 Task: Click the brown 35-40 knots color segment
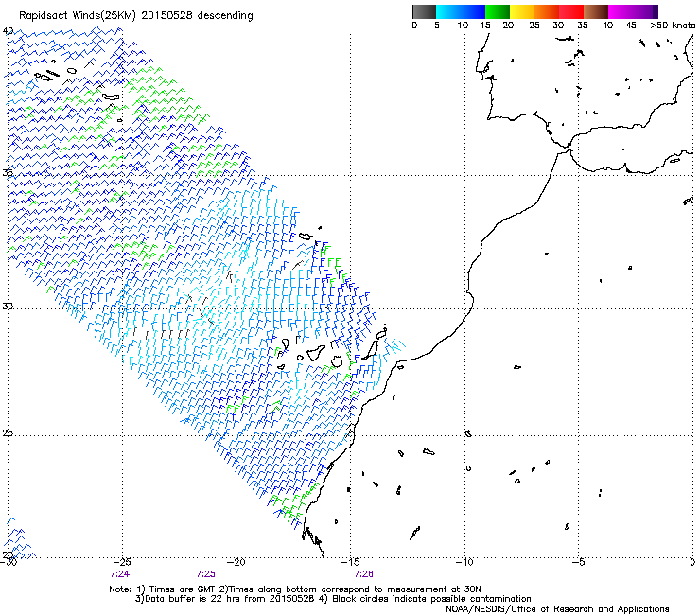click(596, 11)
